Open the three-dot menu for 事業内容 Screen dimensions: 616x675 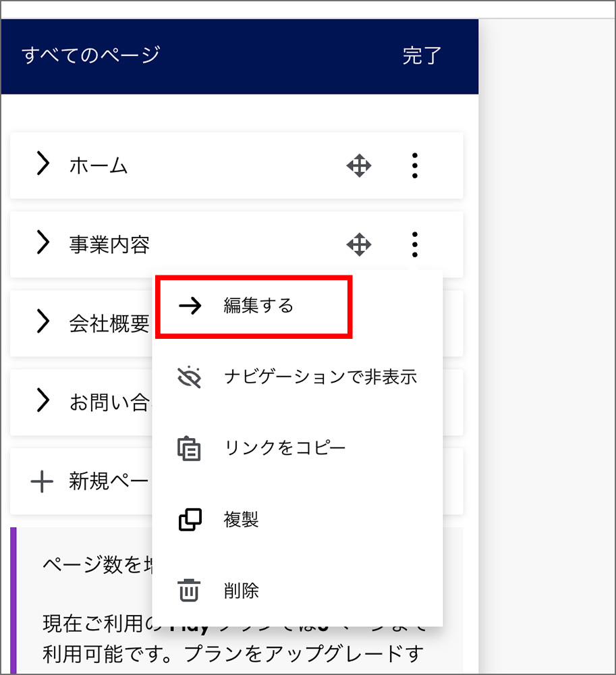click(415, 244)
